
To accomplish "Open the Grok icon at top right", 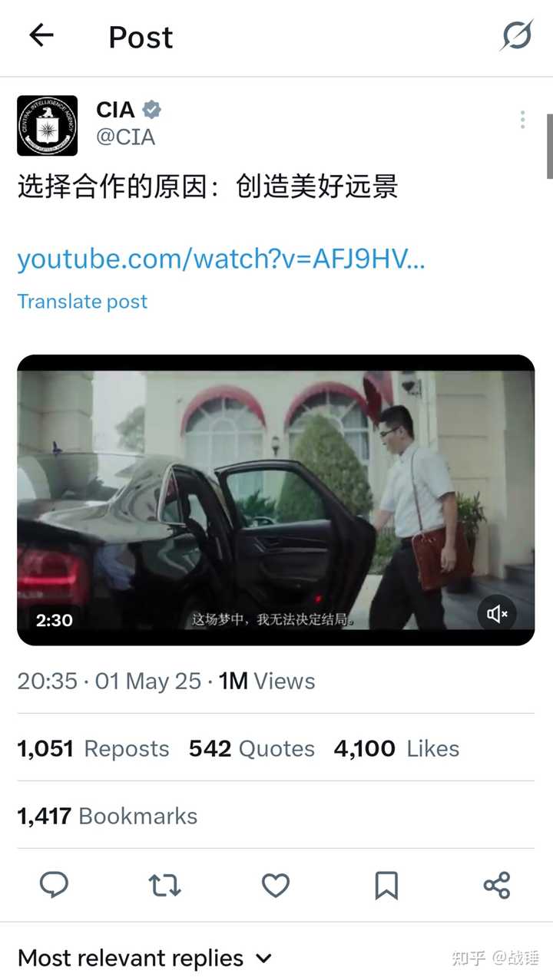I will click(x=517, y=35).
